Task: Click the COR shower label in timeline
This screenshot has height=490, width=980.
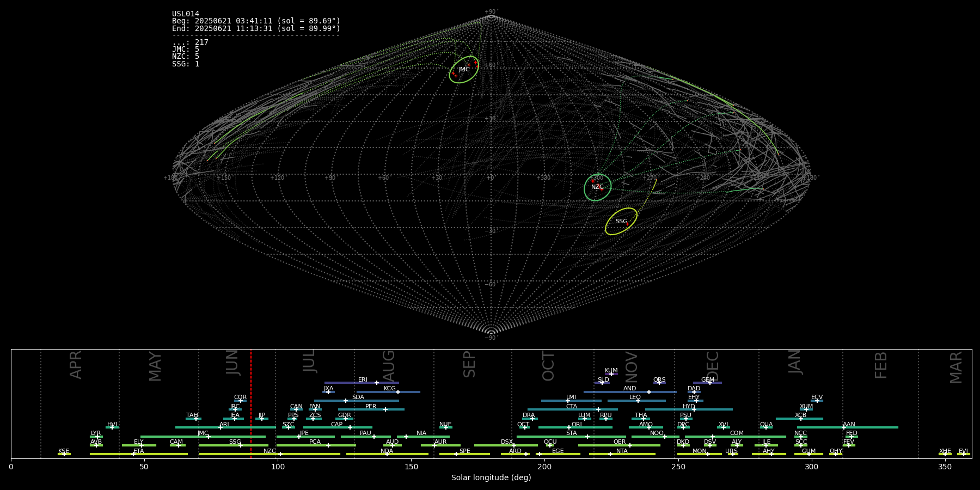Action: [240, 397]
